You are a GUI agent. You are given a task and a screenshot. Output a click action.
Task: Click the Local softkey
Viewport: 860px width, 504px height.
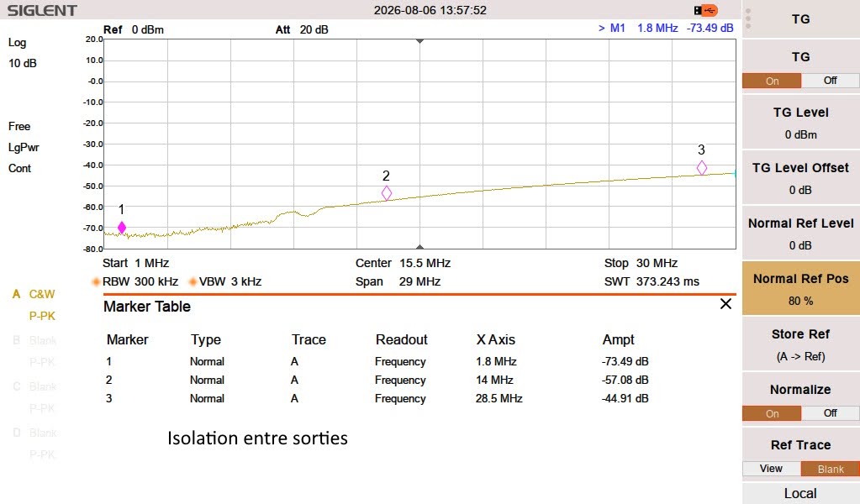[801, 493]
